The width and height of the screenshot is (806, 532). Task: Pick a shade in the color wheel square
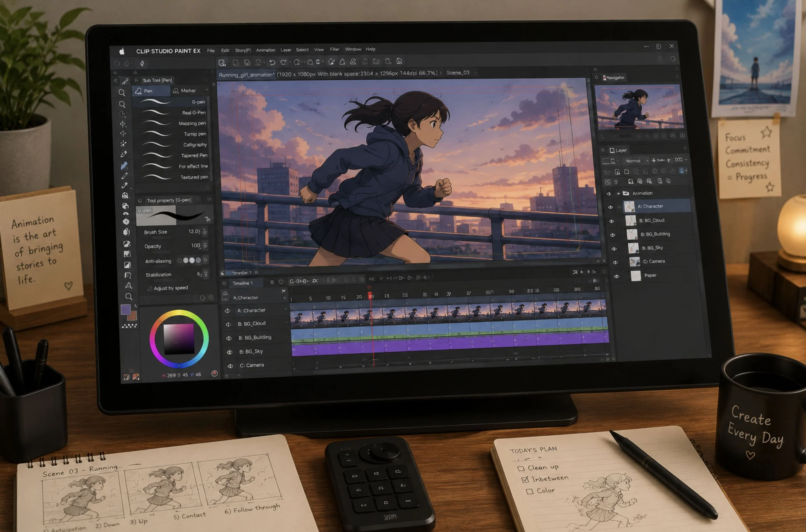179,339
